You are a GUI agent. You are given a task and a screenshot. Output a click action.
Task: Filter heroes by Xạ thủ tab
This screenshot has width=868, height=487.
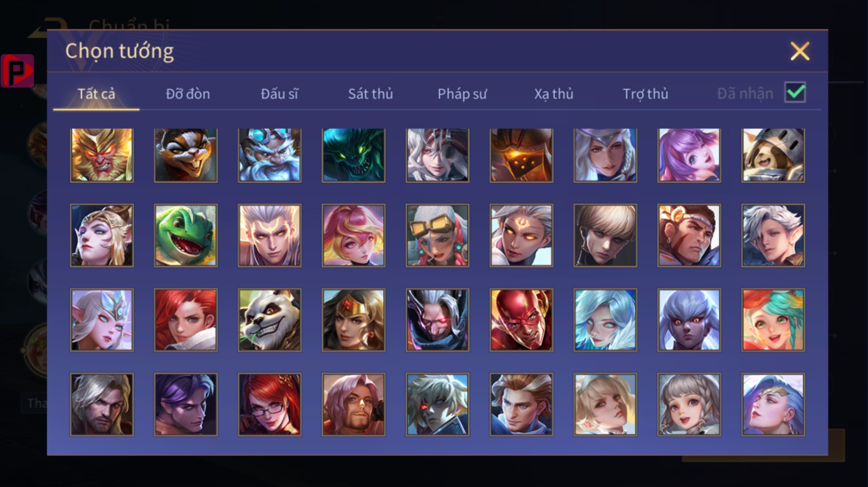[553, 94]
